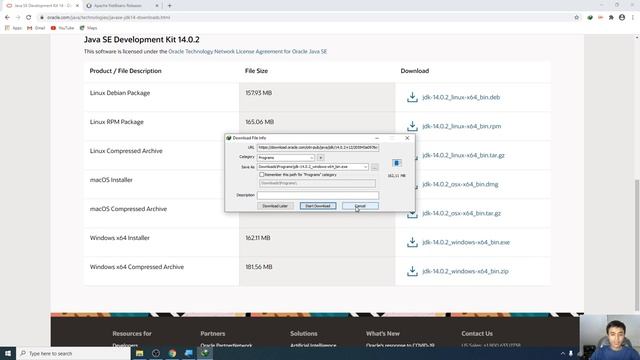This screenshot has width=640, height=360.
Task: Click the browse folder button beside Save As
Action: pos(374,167)
